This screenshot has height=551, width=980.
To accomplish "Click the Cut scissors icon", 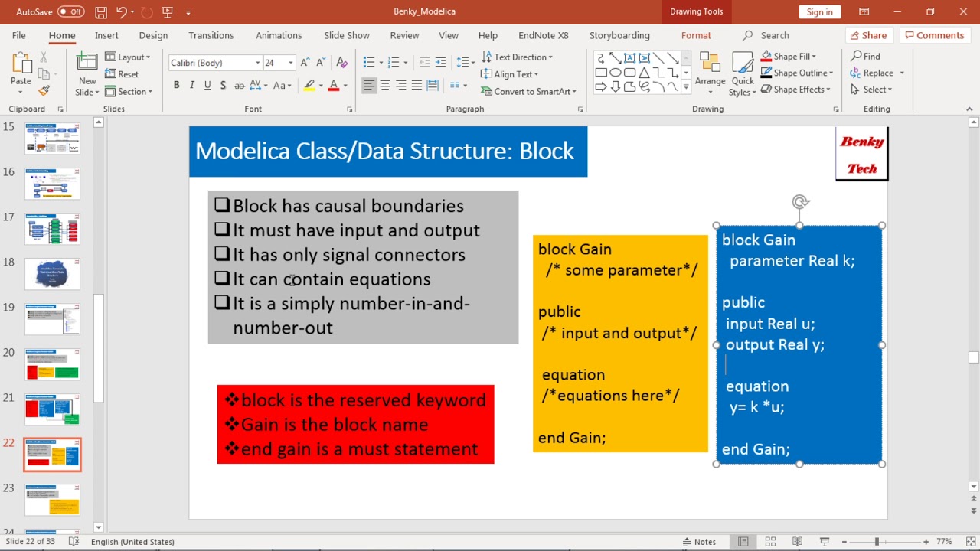I will click(44, 57).
